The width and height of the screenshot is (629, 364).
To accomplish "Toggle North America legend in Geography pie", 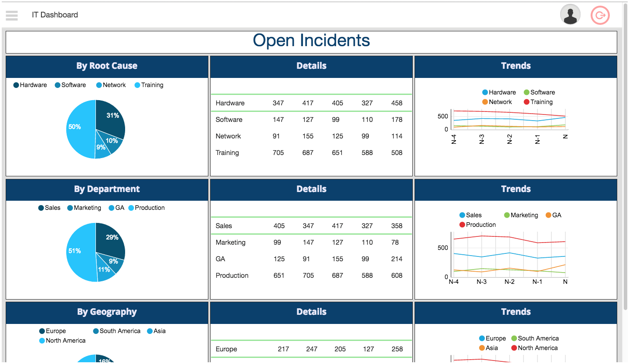I will point(62,340).
